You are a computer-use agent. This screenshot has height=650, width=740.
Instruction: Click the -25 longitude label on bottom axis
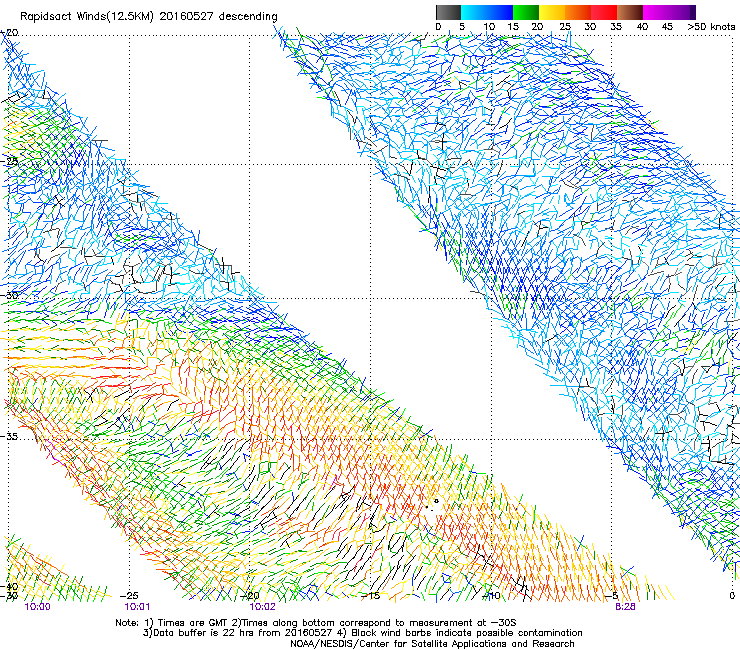pyautogui.click(x=129, y=596)
